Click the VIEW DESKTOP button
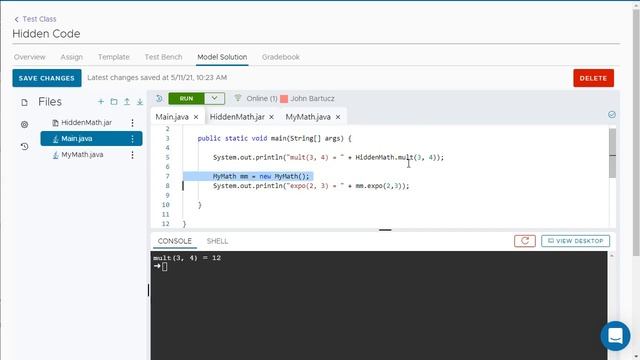 pyautogui.click(x=576, y=241)
